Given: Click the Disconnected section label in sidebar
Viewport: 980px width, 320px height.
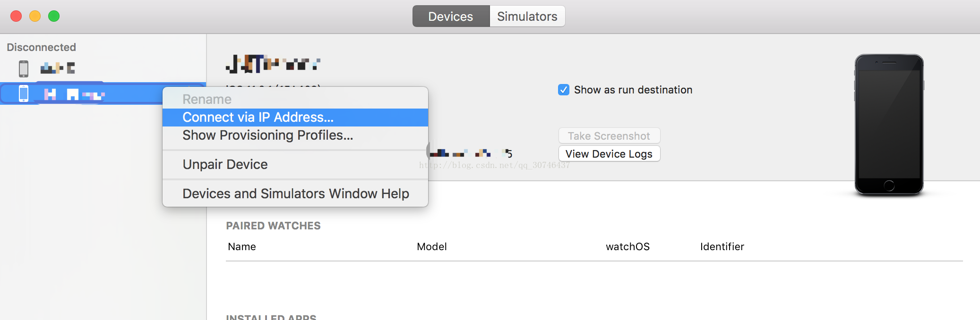Looking at the screenshot, I should (x=42, y=47).
